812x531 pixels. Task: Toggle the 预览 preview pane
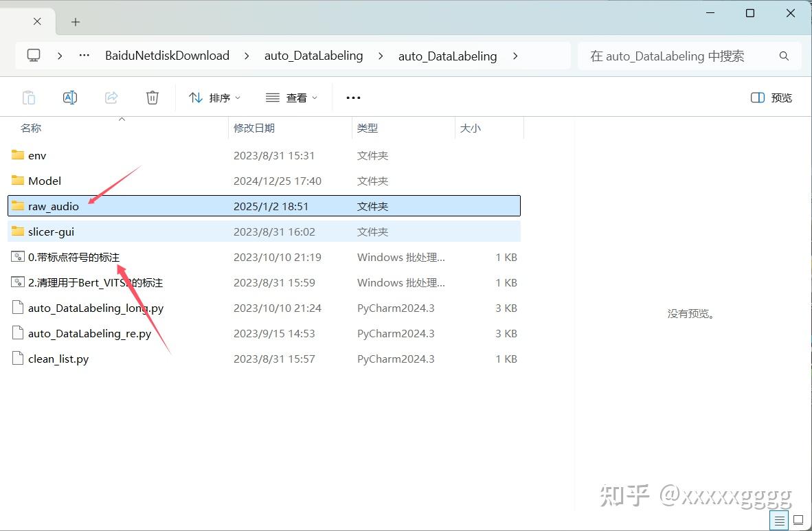[x=771, y=97]
